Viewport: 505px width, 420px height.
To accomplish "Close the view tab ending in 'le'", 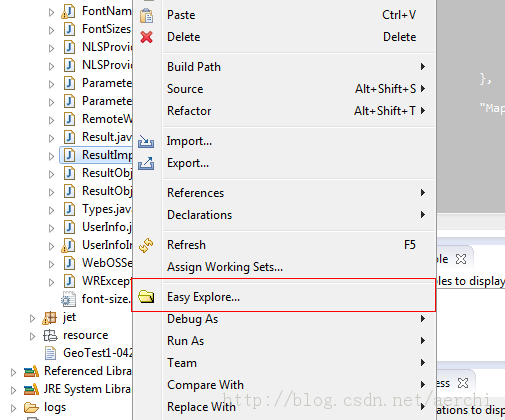I will pyautogui.click(x=461, y=259).
